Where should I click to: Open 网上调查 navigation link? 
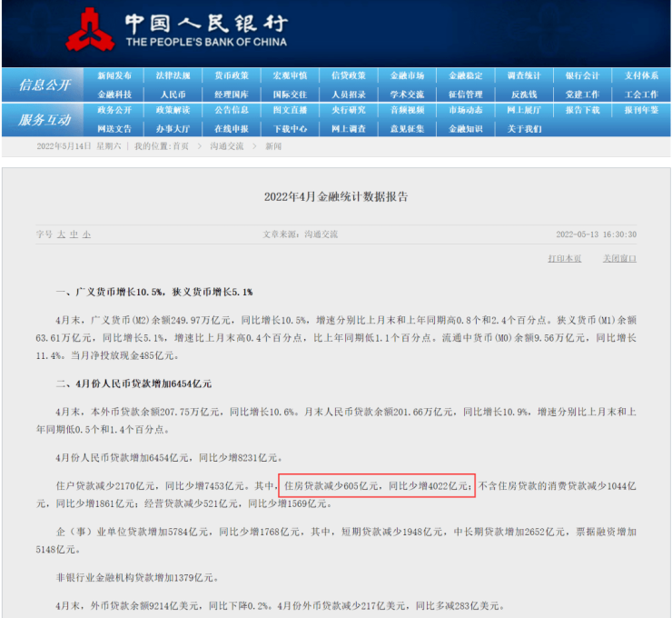[x=349, y=129]
